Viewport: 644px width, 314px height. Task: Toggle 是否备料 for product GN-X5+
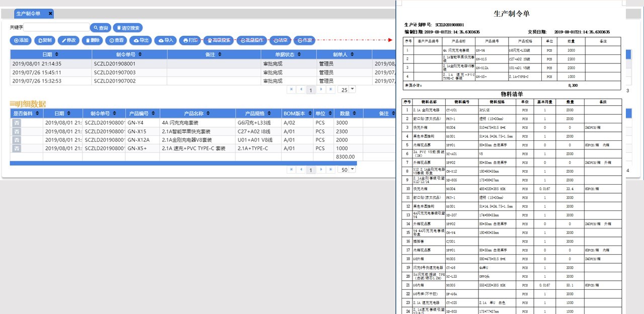point(17,148)
